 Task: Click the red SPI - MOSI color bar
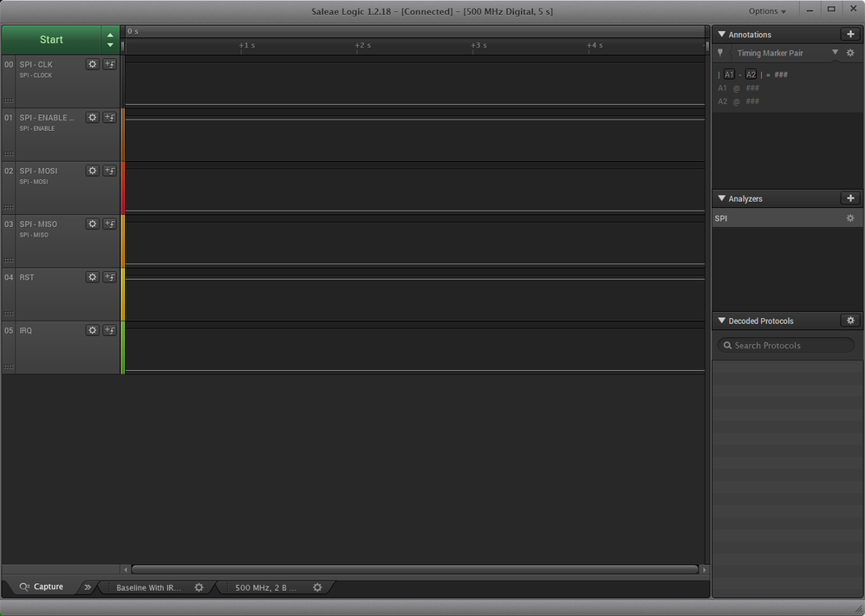(122, 188)
